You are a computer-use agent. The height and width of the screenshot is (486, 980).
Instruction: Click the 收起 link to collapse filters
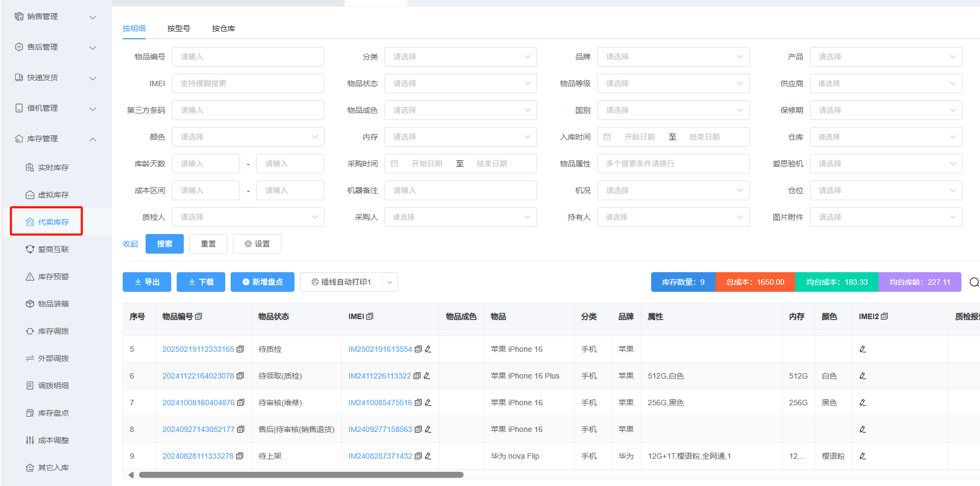click(130, 244)
